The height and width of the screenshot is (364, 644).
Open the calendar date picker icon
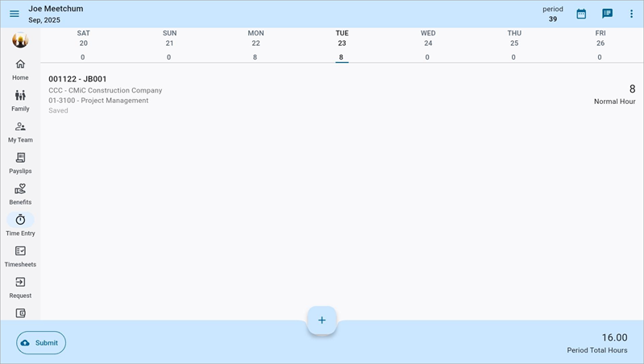coord(581,14)
